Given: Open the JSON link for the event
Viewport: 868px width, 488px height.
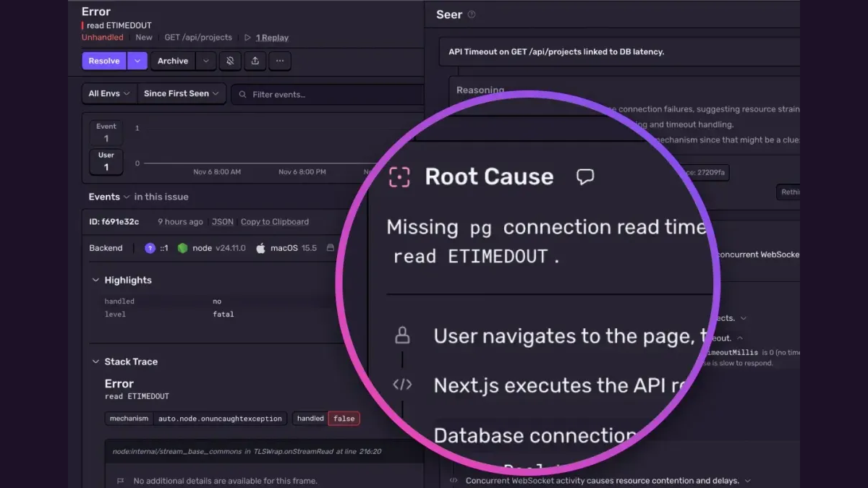Looking at the screenshot, I should [223, 222].
